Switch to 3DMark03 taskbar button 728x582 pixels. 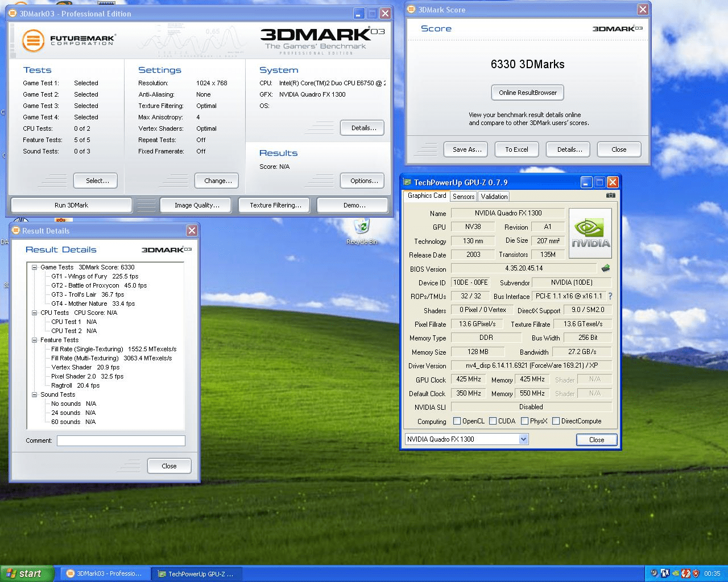pyautogui.click(x=104, y=573)
